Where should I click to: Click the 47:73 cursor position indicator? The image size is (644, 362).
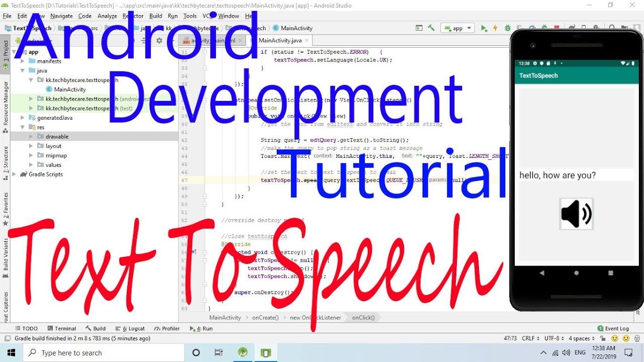(510, 338)
